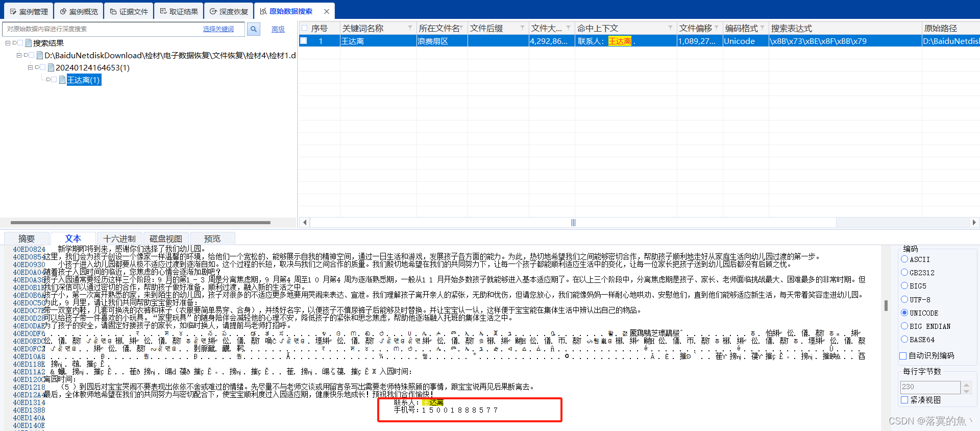Screen dimensions: 980x431
Task: Enable 紧凑视图 checkbox
Action: tap(904, 400)
